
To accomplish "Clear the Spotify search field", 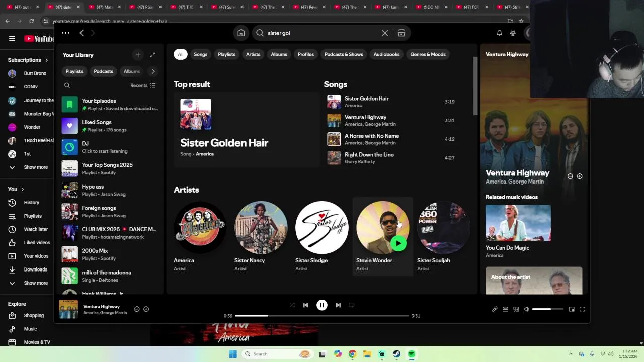I will coord(385,33).
